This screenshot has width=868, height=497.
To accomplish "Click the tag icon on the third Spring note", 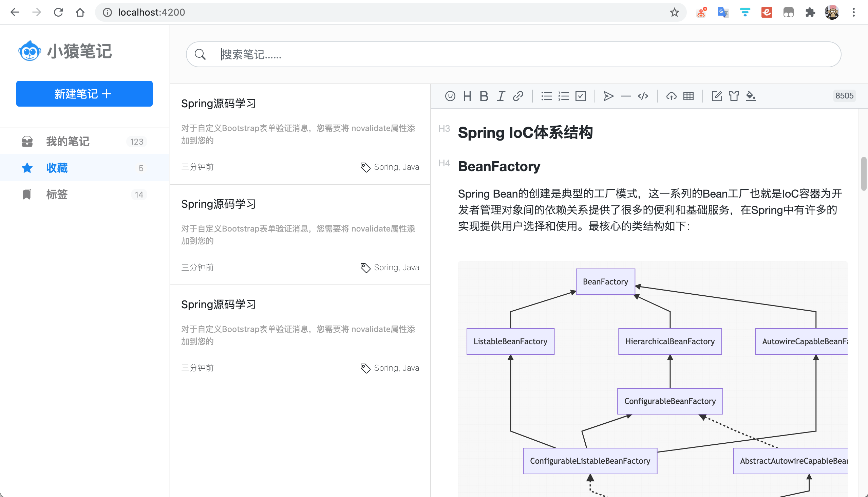I will point(365,368).
